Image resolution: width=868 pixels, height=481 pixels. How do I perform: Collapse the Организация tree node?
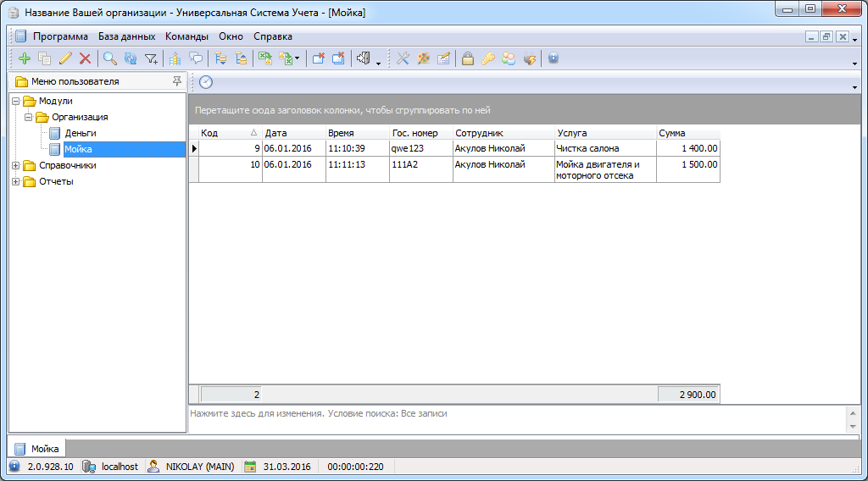click(29, 117)
